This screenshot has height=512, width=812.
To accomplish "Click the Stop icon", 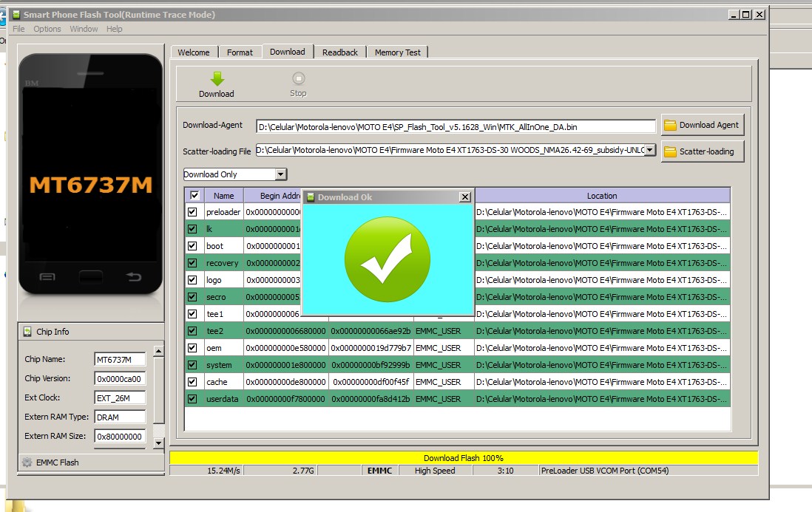I will [x=298, y=78].
